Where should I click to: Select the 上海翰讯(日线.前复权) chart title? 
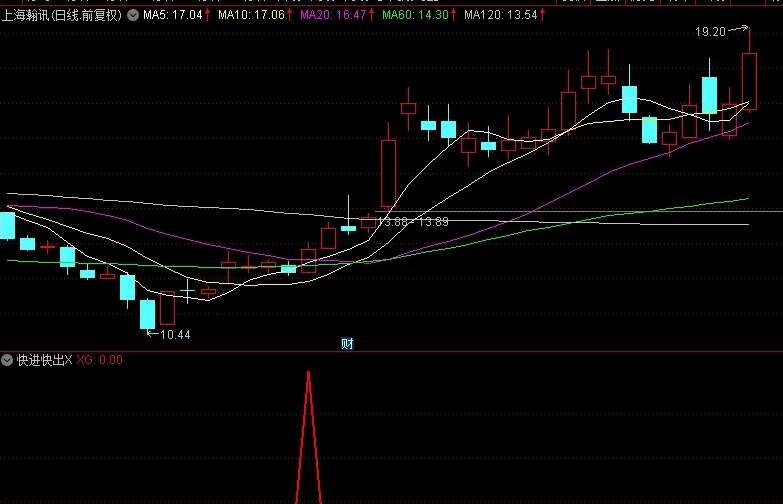click(x=62, y=15)
